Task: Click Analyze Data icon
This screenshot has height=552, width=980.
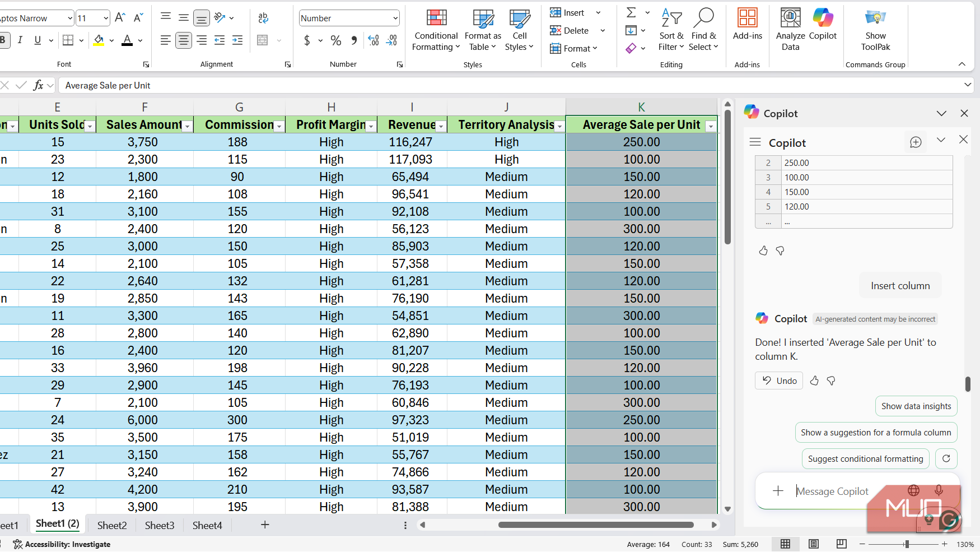Action: tap(790, 31)
